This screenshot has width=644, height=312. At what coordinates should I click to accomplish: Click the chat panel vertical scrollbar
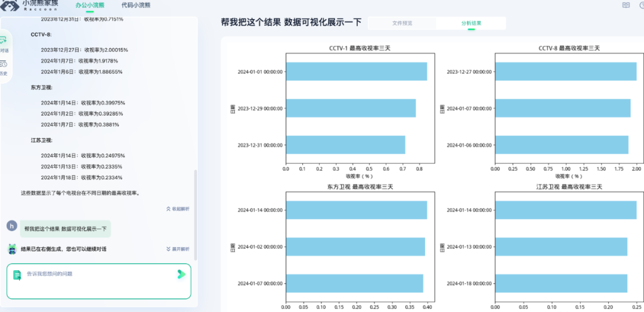pos(196,214)
